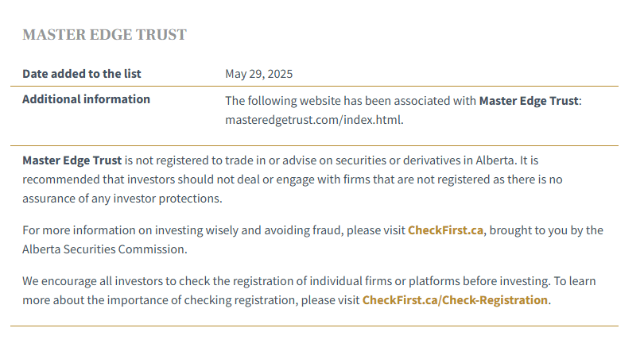Follow the CheckFirst.ca/Check-Registration link
This screenshot has width=644, height=355.
pos(455,300)
